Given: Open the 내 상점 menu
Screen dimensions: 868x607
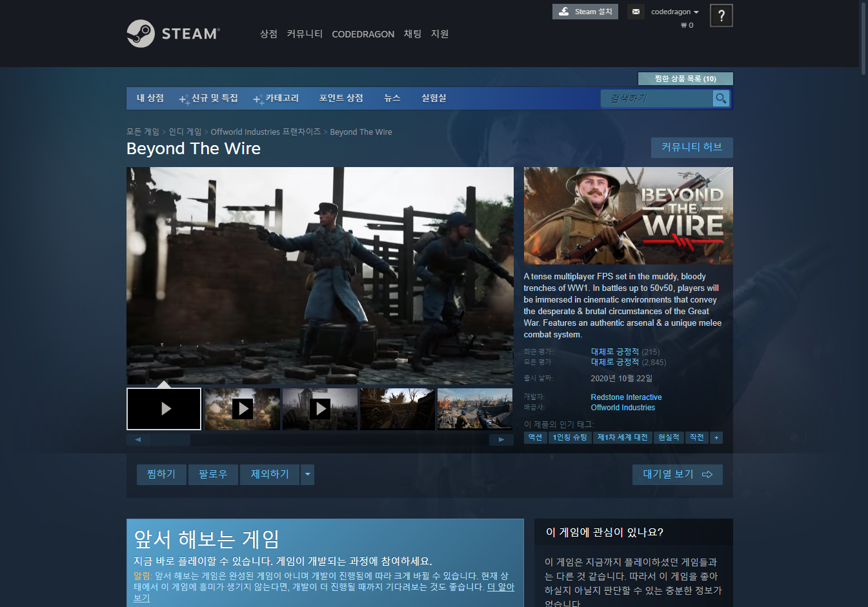Looking at the screenshot, I should pos(150,98).
